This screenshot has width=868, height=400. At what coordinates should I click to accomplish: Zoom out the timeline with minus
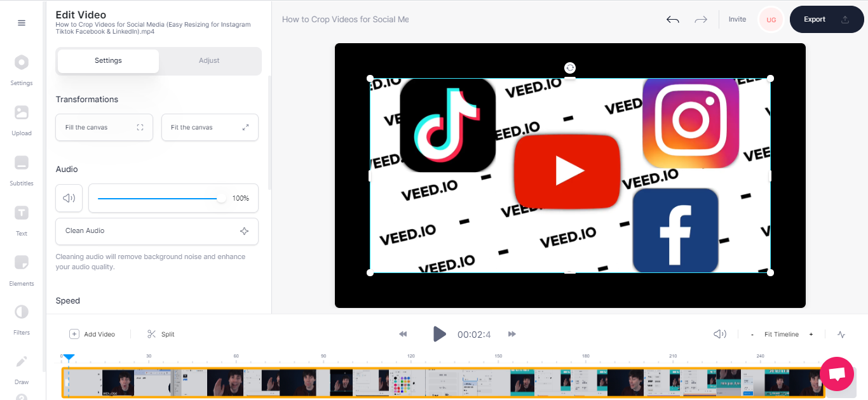point(752,335)
